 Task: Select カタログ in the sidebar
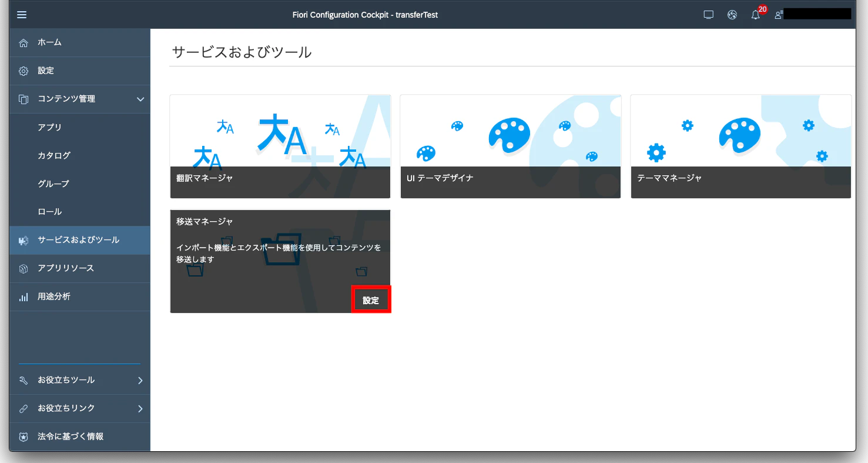coord(80,156)
